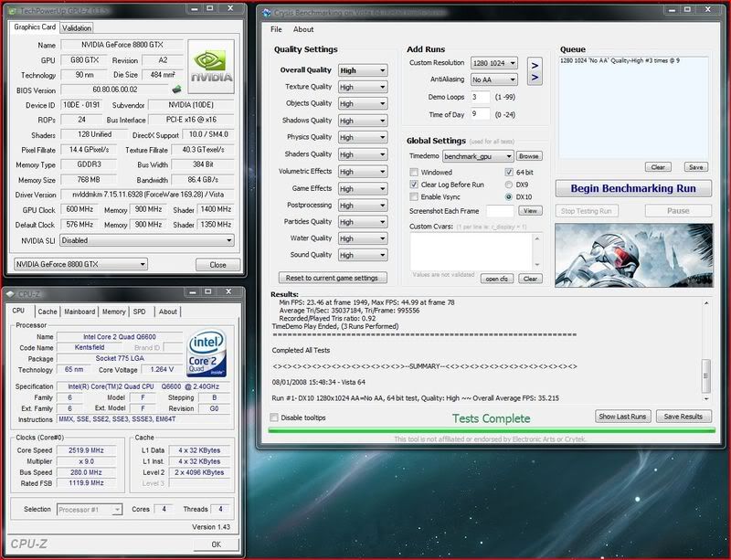Click the NVIDIA logo in GPU-Z
This screenshot has width=731, height=560.
pos(211,67)
